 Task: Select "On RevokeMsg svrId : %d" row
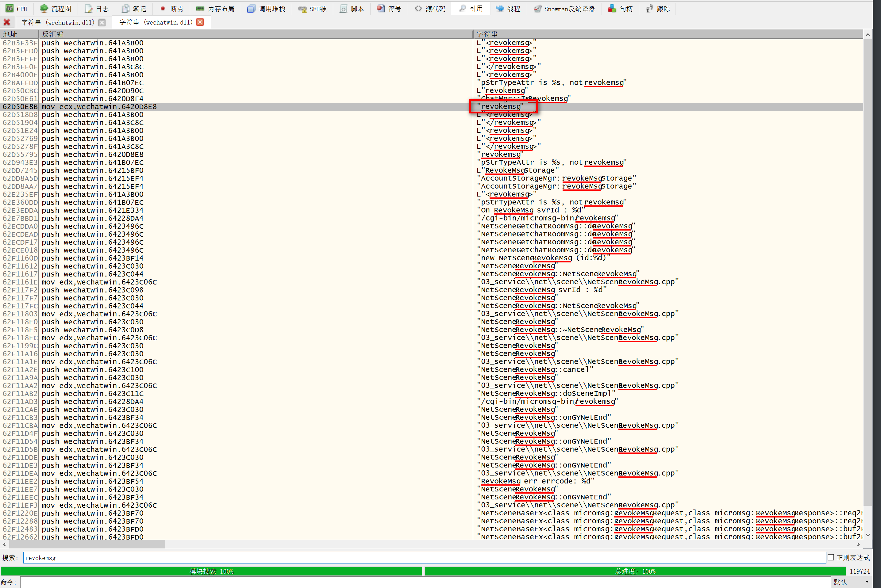tap(432, 210)
